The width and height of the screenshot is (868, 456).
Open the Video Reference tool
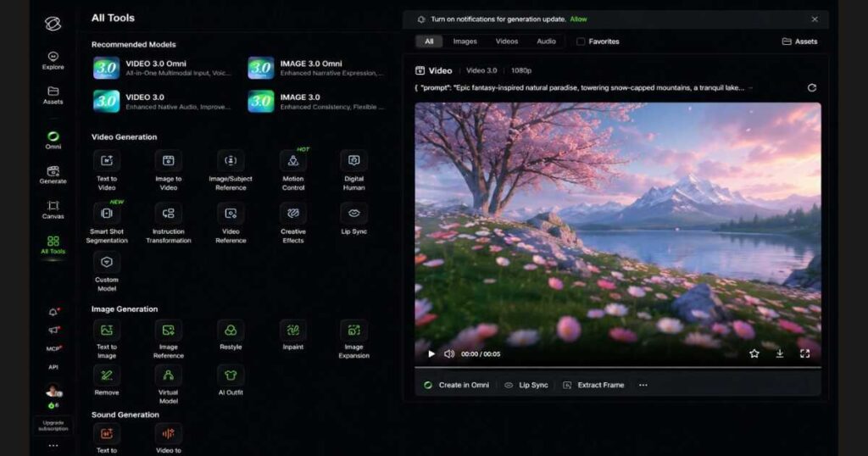pyautogui.click(x=231, y=223)
